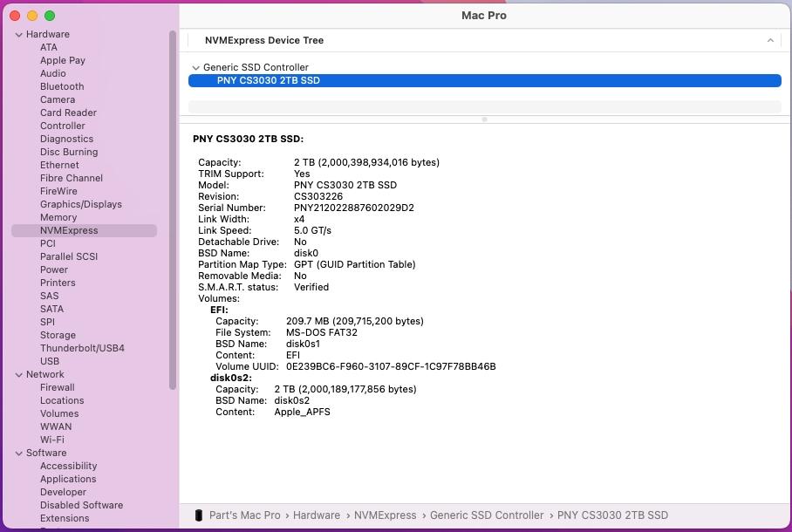
Task: Show the Memory hardware information
Action: (58, 217)
